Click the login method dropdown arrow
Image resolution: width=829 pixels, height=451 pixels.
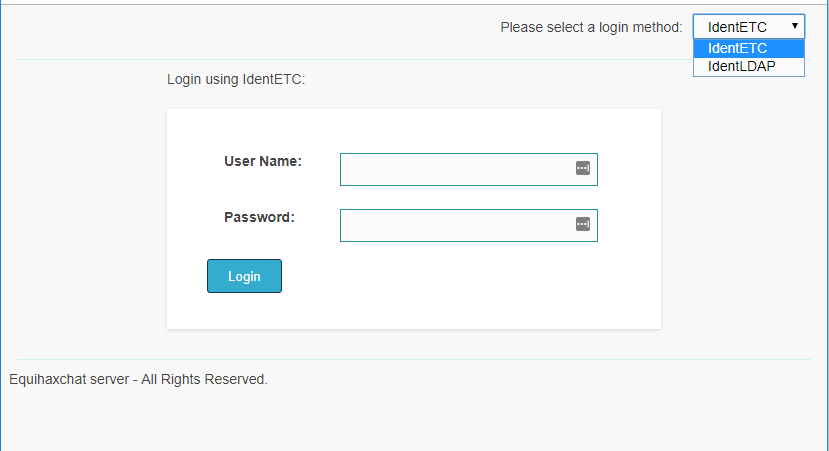pos(794,26)
